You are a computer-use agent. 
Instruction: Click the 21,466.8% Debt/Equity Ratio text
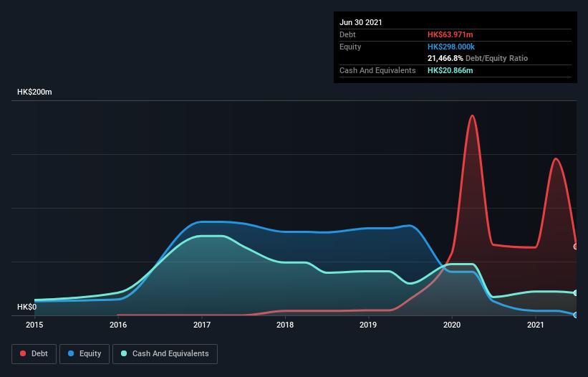(478, 59)
